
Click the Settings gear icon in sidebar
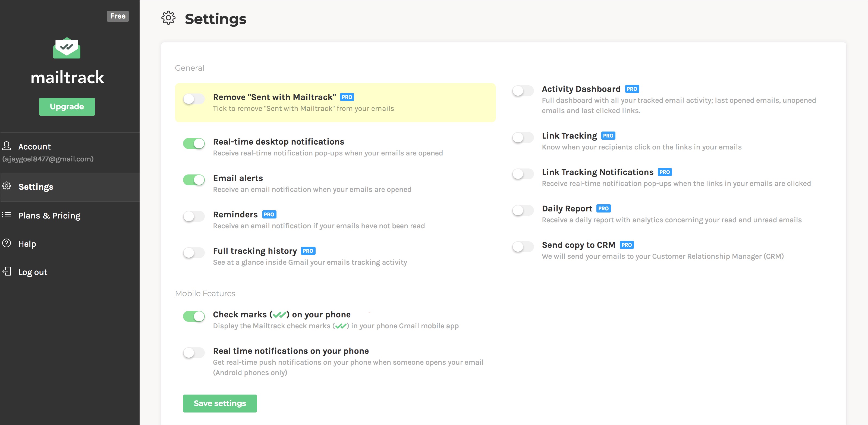[7, 186]
